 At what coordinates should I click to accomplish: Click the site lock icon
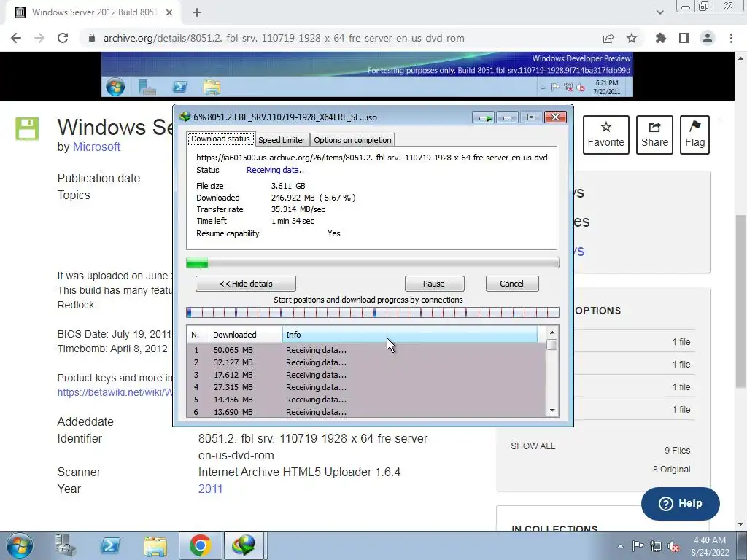92,38
